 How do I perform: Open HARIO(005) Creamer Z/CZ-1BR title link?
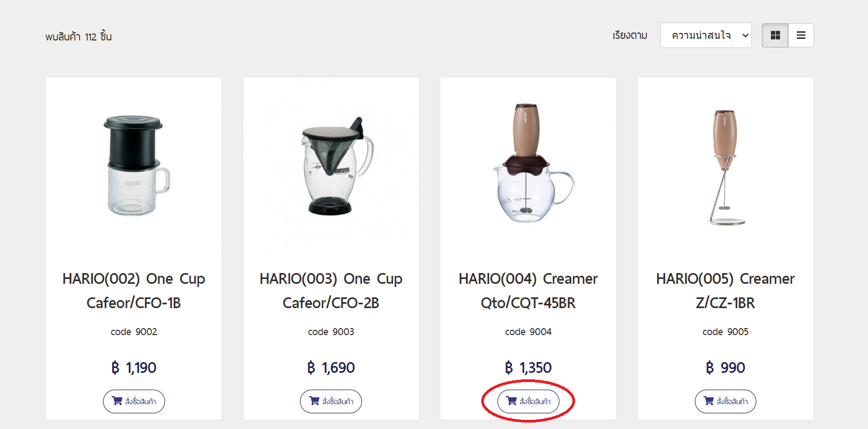726,290
